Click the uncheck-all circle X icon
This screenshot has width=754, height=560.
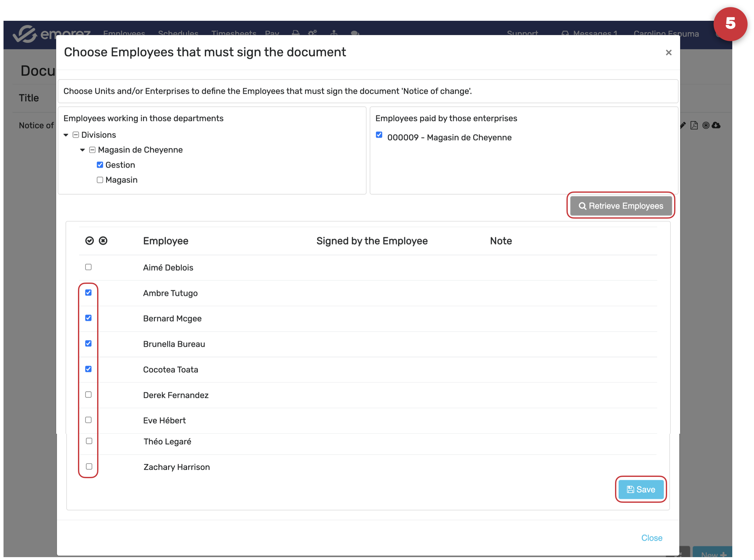coord(103,241)
